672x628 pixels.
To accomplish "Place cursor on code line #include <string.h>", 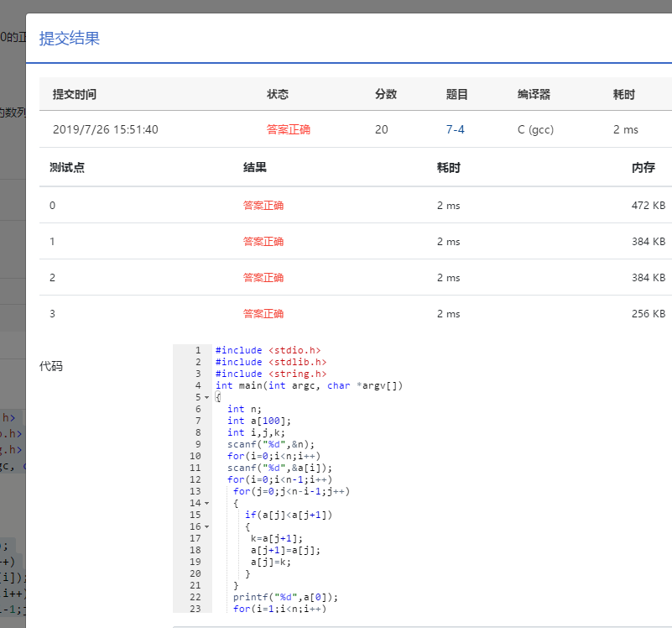I will pos(271,374).
